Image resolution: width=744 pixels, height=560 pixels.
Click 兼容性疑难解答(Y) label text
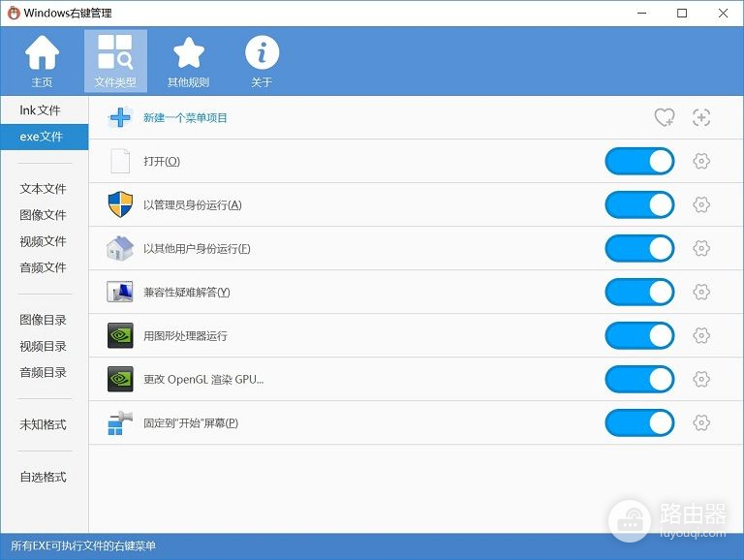[186, 293]
